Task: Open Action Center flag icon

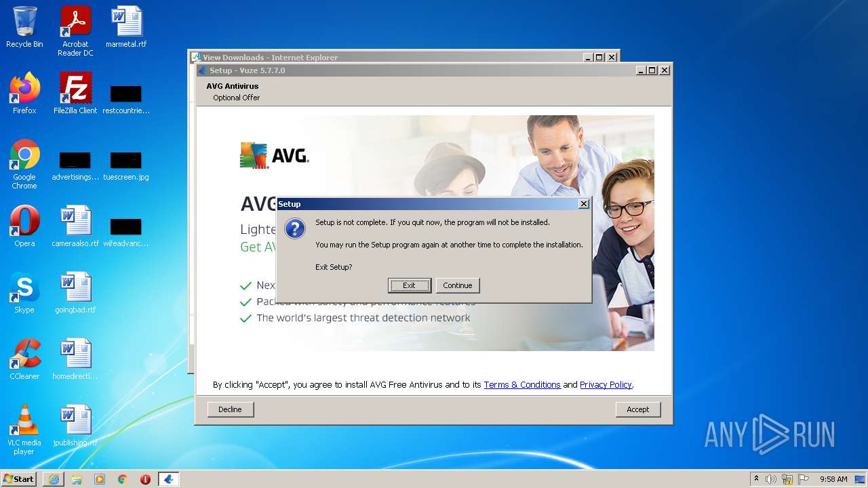Action: (x=804, y=479)
